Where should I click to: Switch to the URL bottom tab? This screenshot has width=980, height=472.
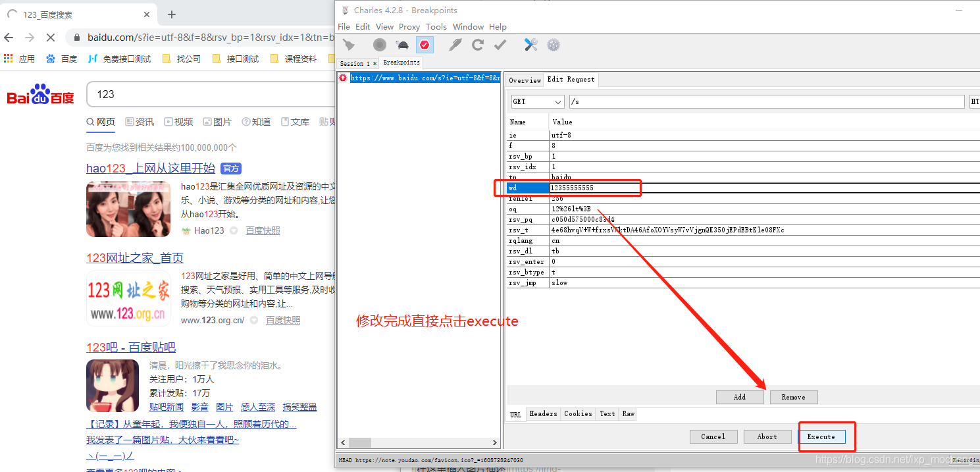(x=515, y=415)
